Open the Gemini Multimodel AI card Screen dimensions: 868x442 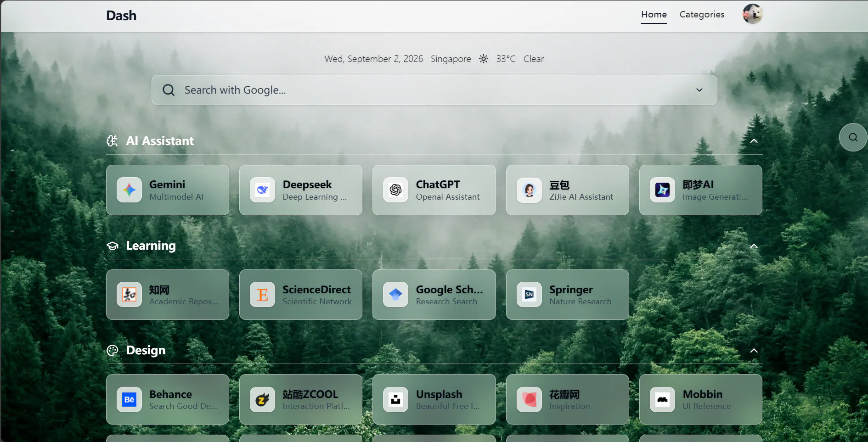point(168,190)
